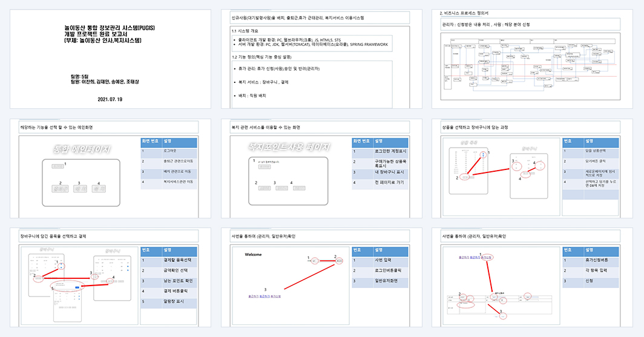Click the 담기버튼 클릭 table row
This screenshot has width=644, height=337.
point(591,162)
